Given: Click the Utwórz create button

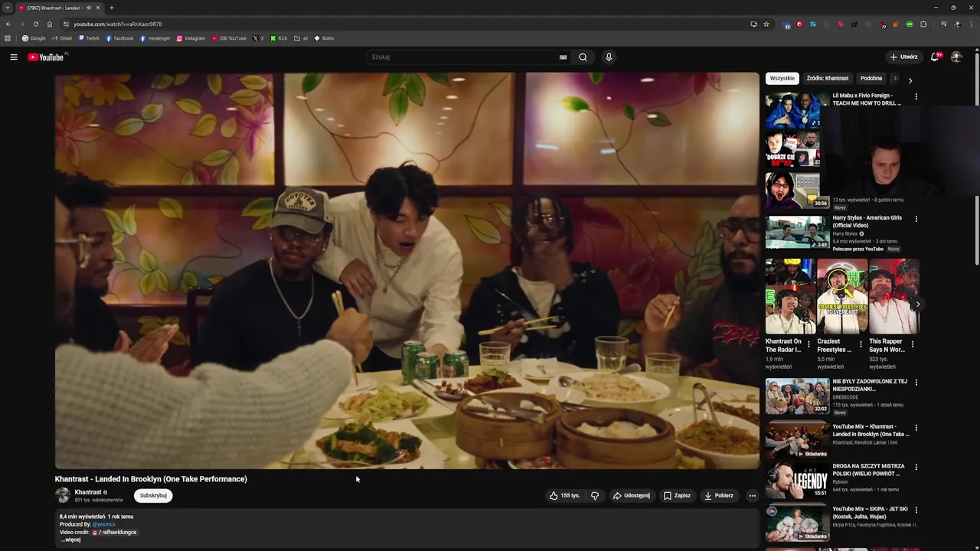Looking at the screenshot, I should [903, 57].
